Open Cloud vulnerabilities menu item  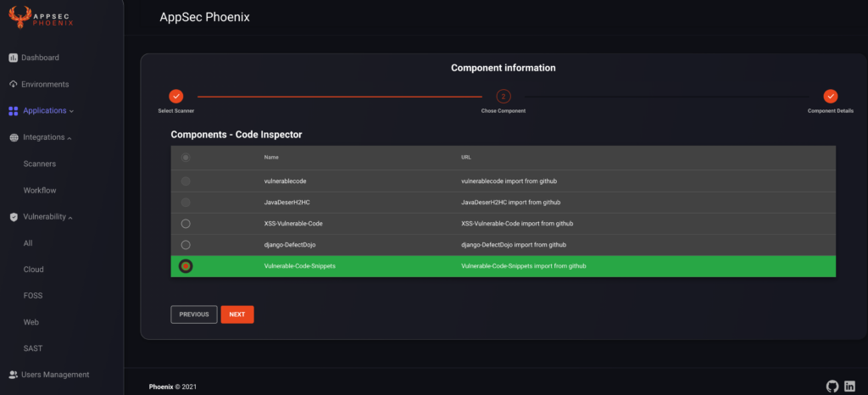(33, 270)
